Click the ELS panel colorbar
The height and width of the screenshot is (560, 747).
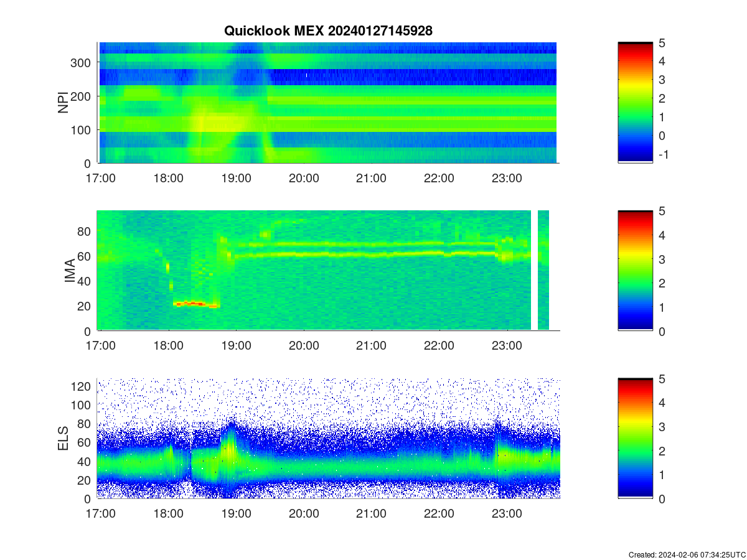[x=635, y=438]
